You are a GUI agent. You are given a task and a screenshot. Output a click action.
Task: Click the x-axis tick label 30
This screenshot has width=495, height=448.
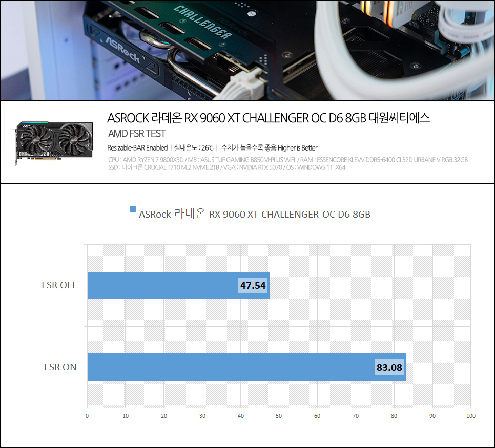coord(202,416)
